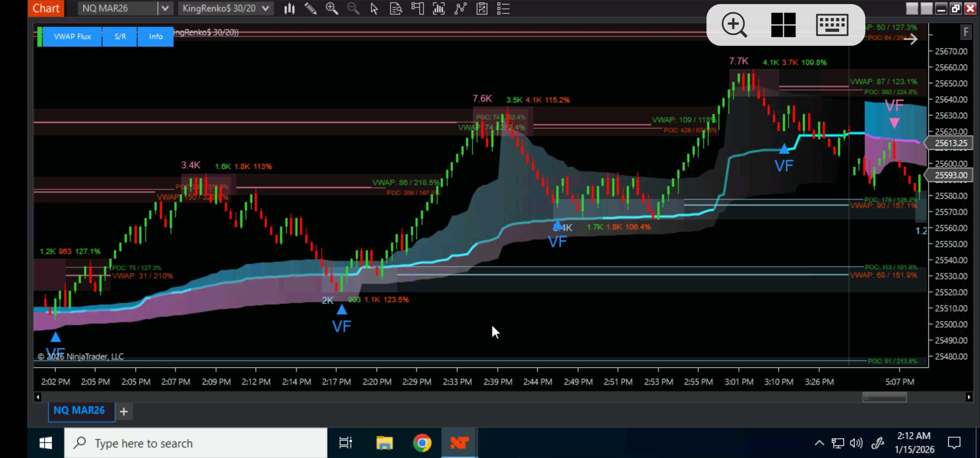
Task: Open the Chart Trader icon
Action: pos(417,8)
